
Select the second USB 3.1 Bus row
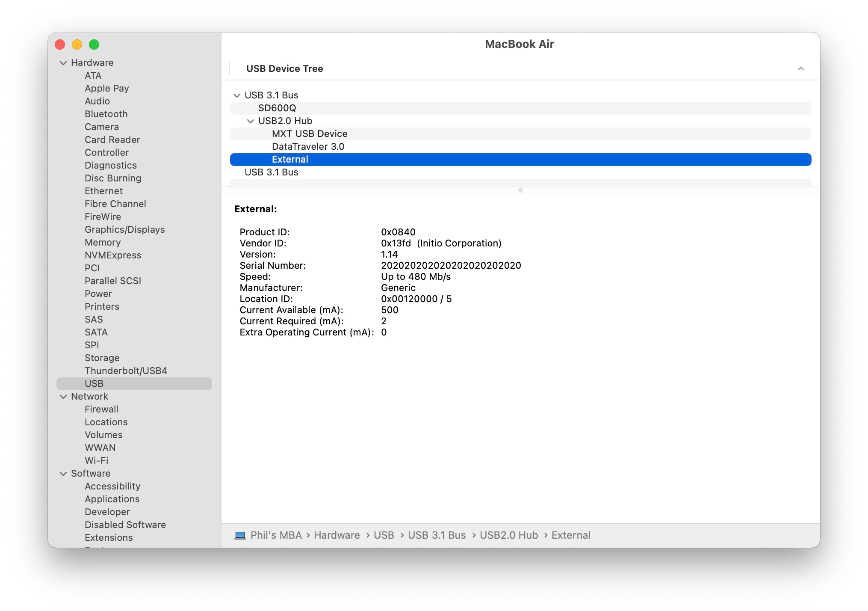click(x=271, y=172)
